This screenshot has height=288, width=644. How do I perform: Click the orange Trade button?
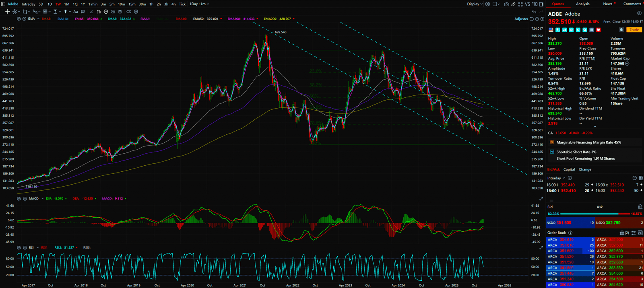634,30
